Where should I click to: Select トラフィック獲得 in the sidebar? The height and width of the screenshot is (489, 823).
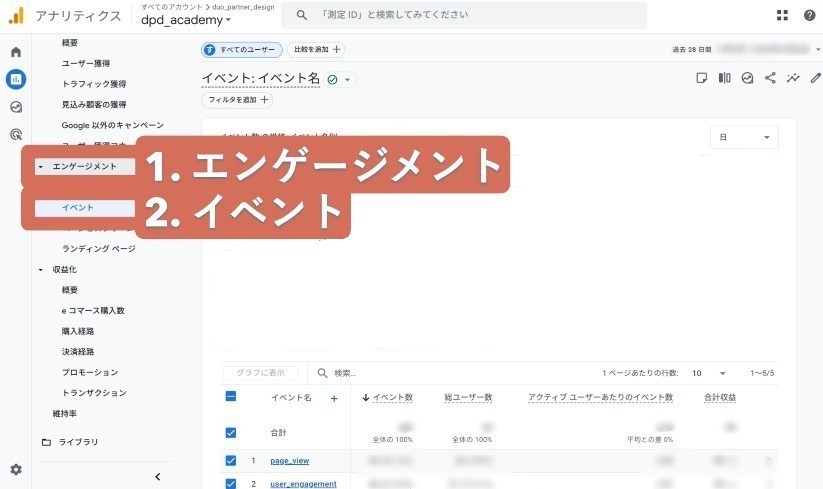94,84
